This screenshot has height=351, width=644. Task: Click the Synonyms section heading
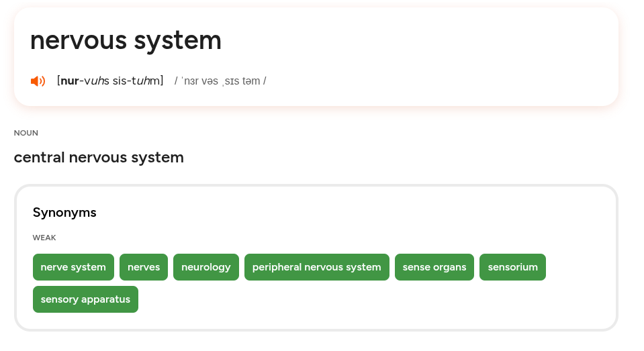pyautogui.click(x=64, y=213)
